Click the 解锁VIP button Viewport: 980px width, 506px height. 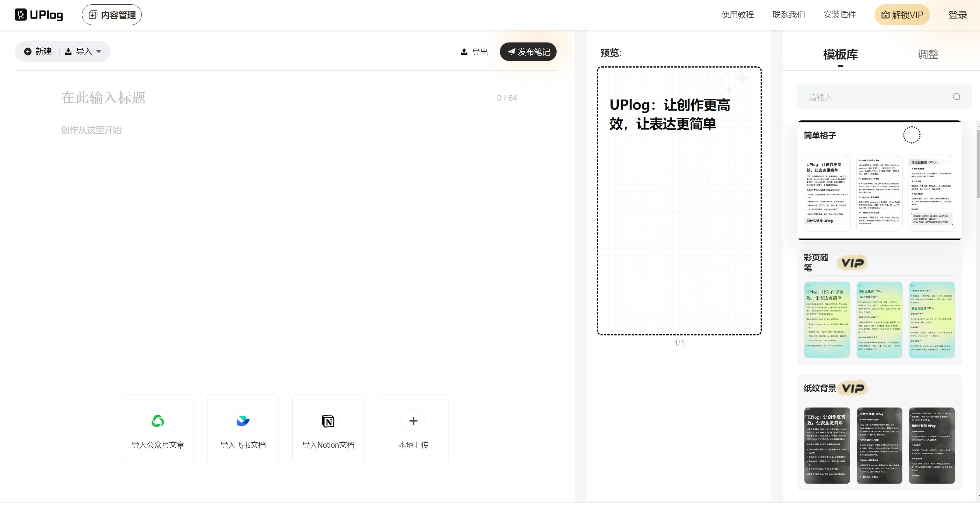902,14
